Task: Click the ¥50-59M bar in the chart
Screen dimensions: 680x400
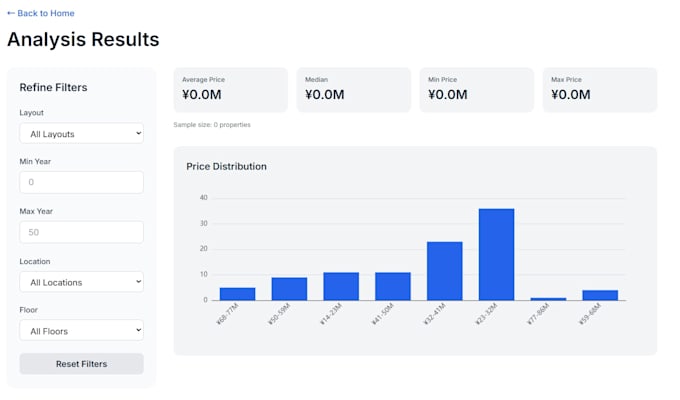Action: 289,289
